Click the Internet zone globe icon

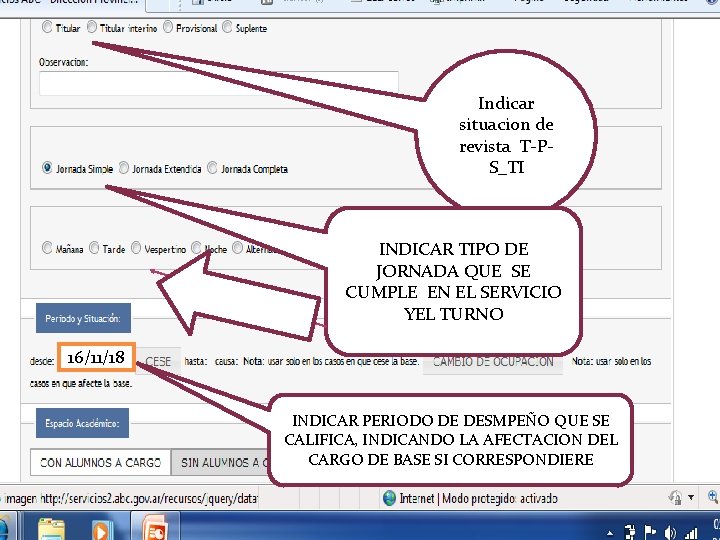pos(389,499)
